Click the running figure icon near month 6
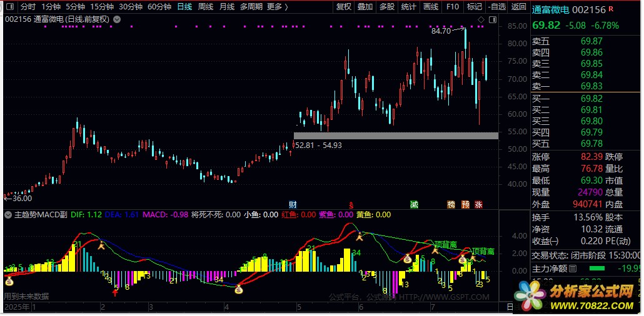Viewport: 644px width, 316px height. pos(360,236)
